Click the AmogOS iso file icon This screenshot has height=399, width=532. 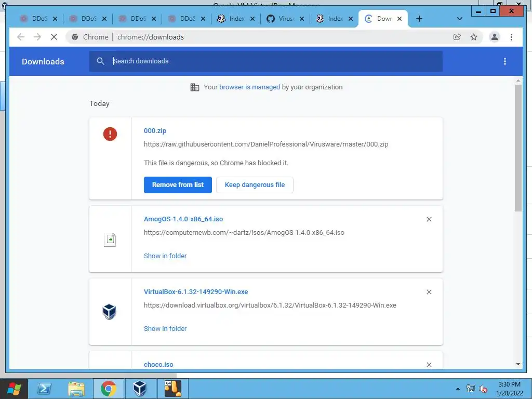click(110, 240)
